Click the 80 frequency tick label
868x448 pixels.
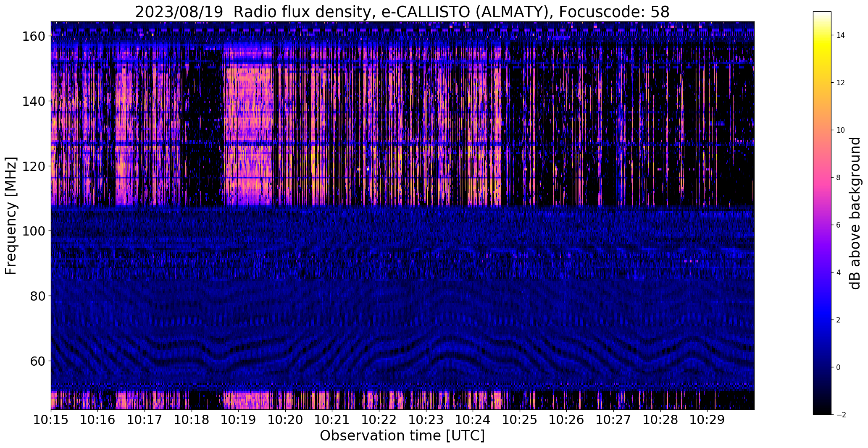[38, 296]
